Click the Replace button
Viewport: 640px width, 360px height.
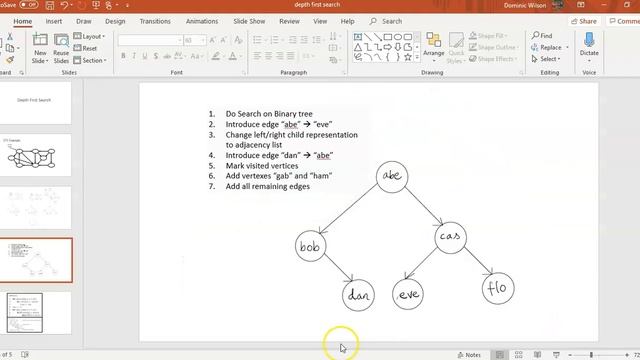[x=549, y=47]
